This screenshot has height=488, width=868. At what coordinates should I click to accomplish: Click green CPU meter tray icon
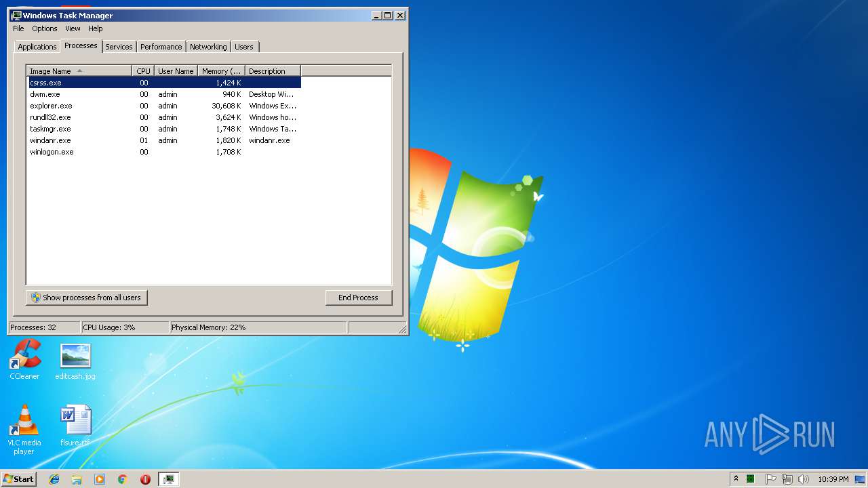coord(751,479)
